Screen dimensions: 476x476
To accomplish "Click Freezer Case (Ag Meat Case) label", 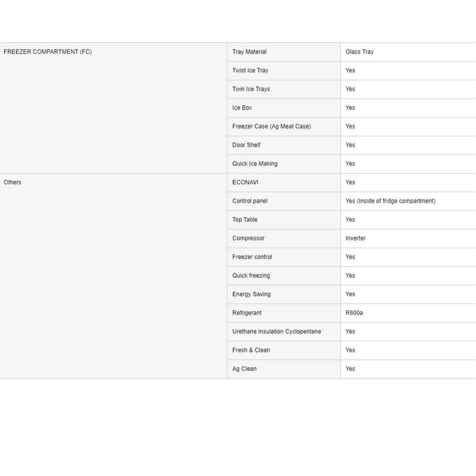I will pyautogui.click(x=271, y=126).
